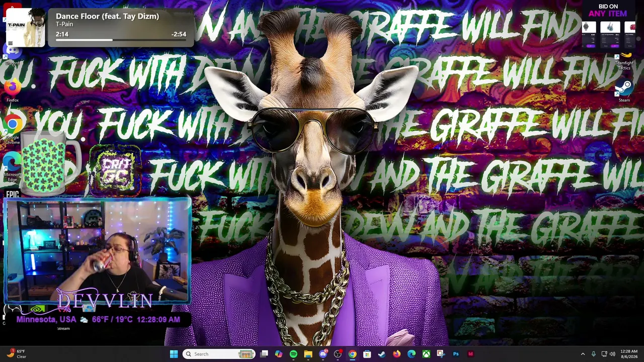Launch InDesign from the taskbar
Image resolution: width=644 pixels, height=362 pixels.
click(x=470, y=354)
